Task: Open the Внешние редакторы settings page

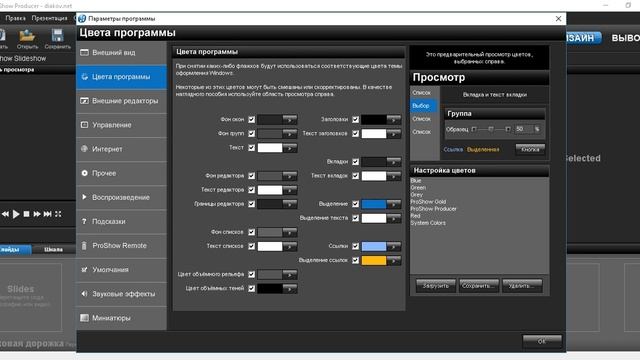Action: point(121,101)
